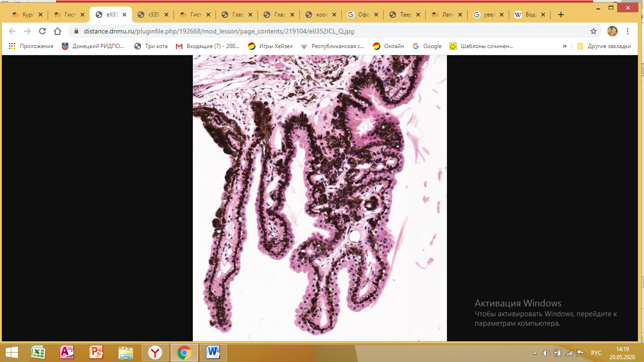
Task: Open the Три кота bookmark
Action: [151, 46]
